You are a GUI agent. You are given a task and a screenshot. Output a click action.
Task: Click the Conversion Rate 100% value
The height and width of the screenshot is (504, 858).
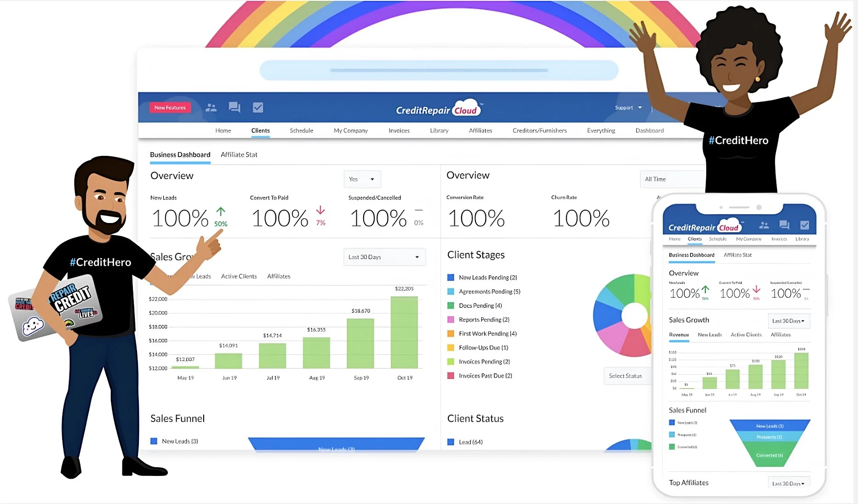point(476,218)
